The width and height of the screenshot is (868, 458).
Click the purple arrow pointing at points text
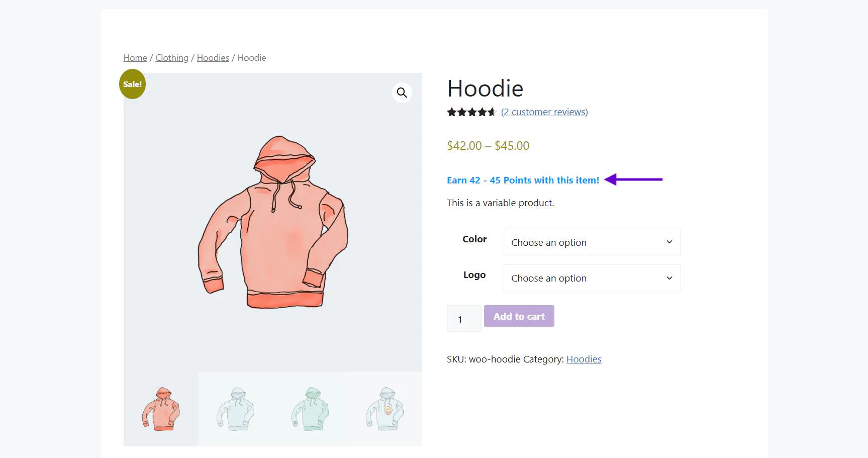633,179
